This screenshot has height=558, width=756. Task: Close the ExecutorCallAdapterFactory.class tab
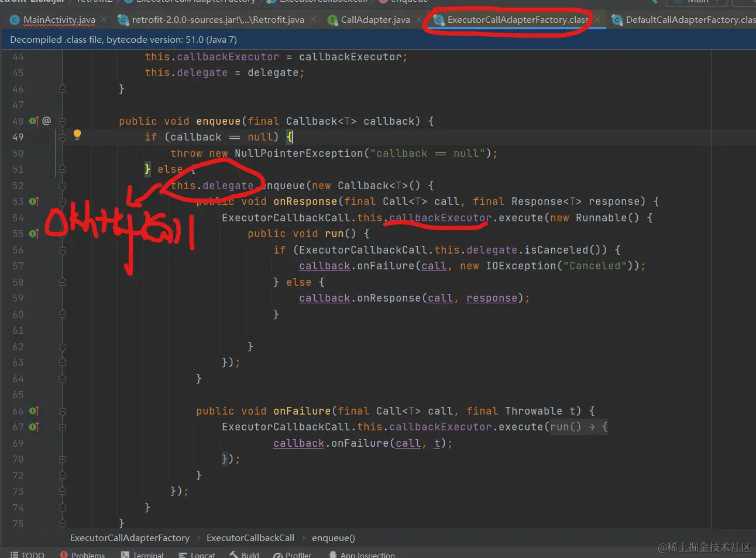pos(597,19)
